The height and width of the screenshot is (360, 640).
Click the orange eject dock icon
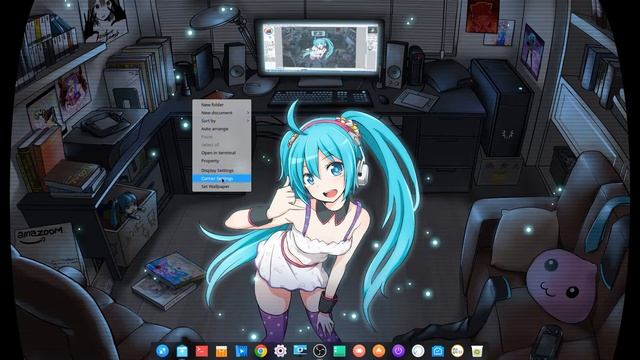tap(378, 351)
